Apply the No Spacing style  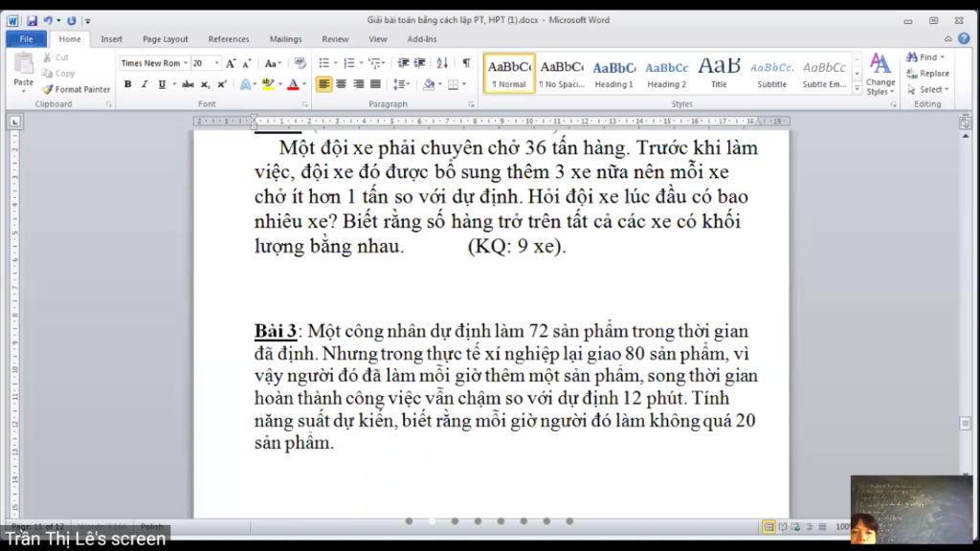point(562,74)
